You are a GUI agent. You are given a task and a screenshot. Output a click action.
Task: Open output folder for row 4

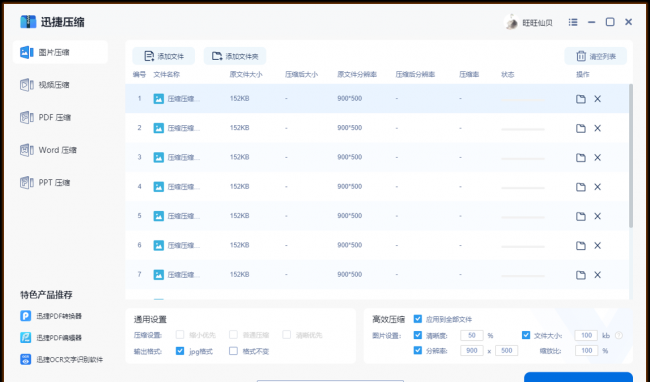581,187
